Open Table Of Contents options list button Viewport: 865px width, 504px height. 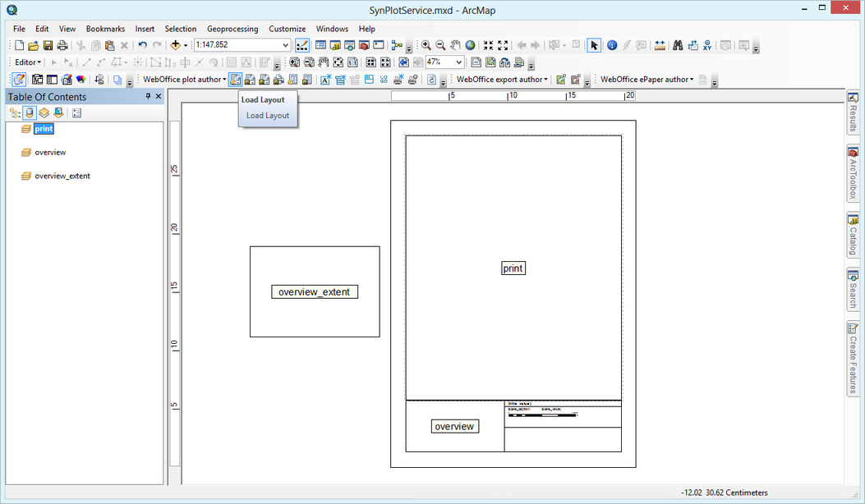click(x=76, y=112)
